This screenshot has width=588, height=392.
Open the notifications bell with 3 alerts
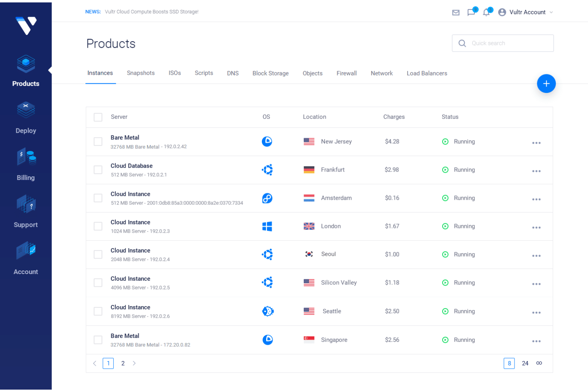pos(486,12)
